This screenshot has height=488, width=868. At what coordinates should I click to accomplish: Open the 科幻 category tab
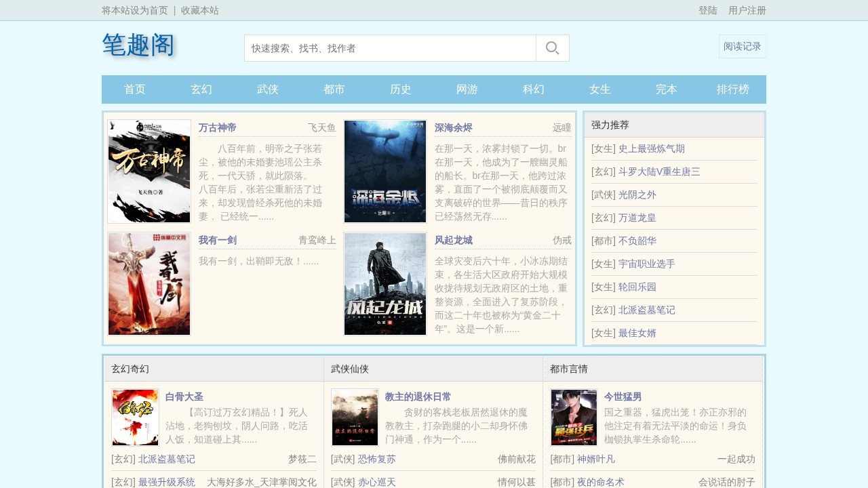pos(534,89)
